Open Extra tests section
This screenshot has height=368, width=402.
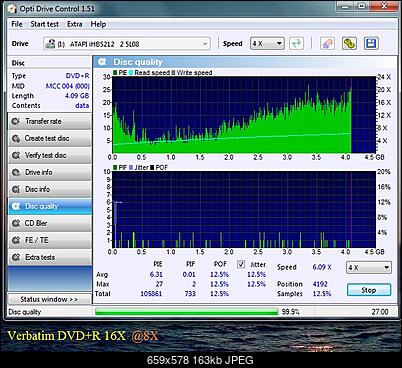coord(50,257)
